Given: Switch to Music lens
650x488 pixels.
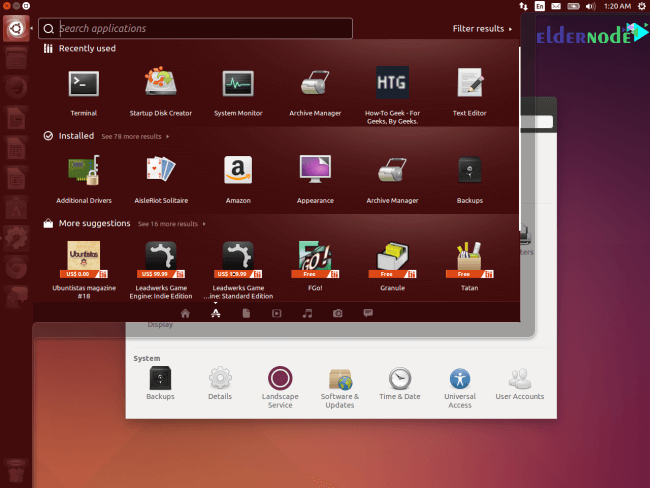Looking at the screenshot, I should pos(307,313).
